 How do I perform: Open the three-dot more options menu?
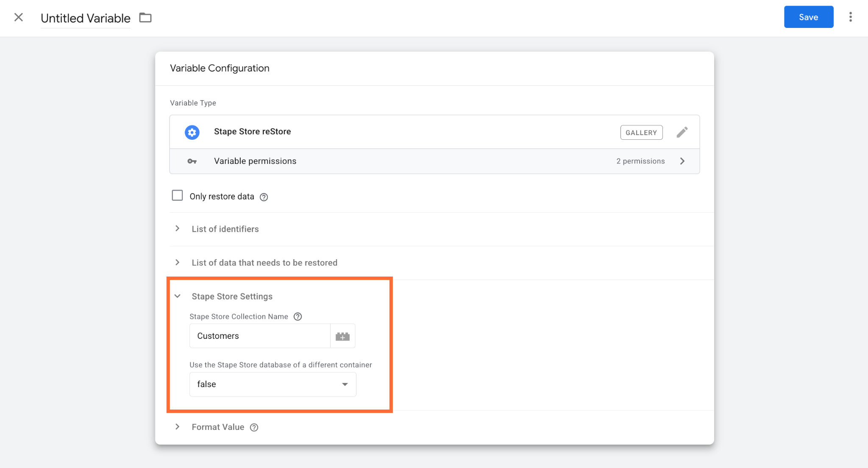pos(850,17)
